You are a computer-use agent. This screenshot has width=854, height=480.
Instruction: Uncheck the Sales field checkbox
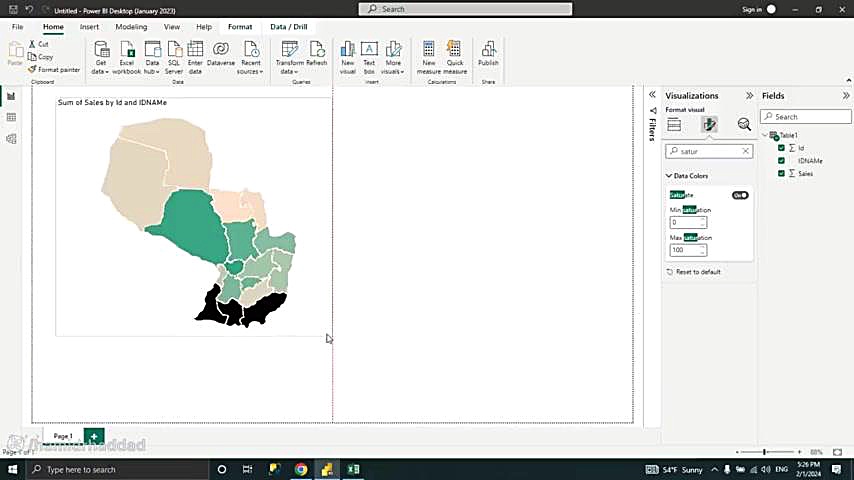click(781, 174)
